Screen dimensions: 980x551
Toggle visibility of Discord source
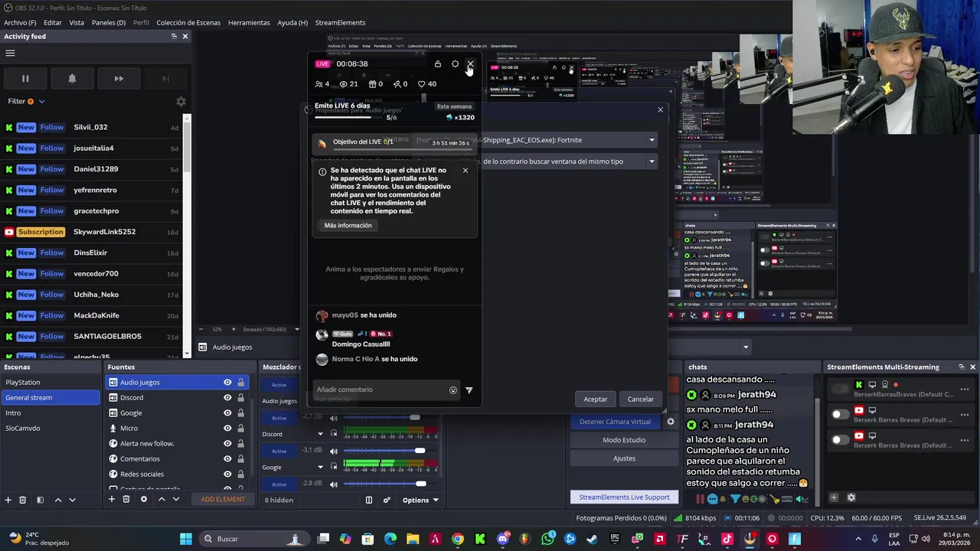coord(227,397)
